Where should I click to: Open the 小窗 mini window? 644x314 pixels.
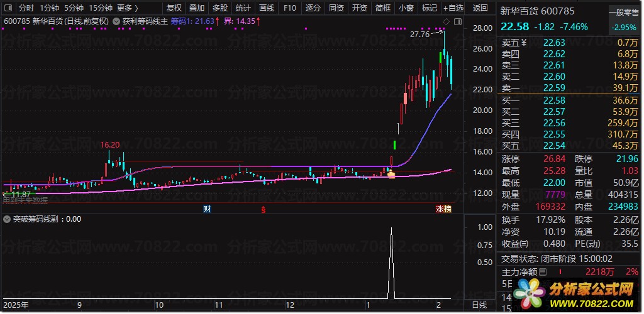tap(406, 8)
